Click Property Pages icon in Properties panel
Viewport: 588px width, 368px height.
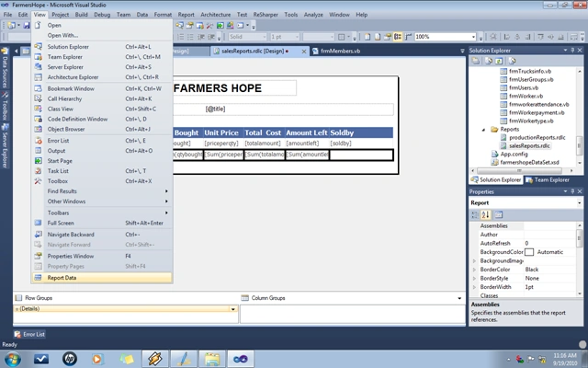click(498, 214)
